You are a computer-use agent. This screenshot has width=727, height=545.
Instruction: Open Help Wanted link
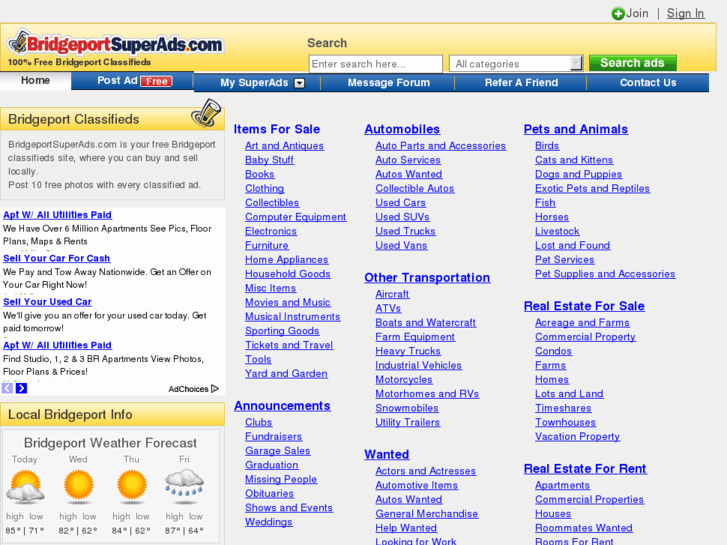click(x=406, y=528)
